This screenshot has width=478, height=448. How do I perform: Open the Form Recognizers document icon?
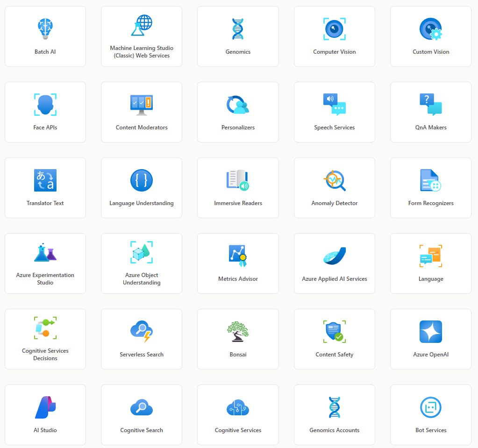(x=431, y=180)
